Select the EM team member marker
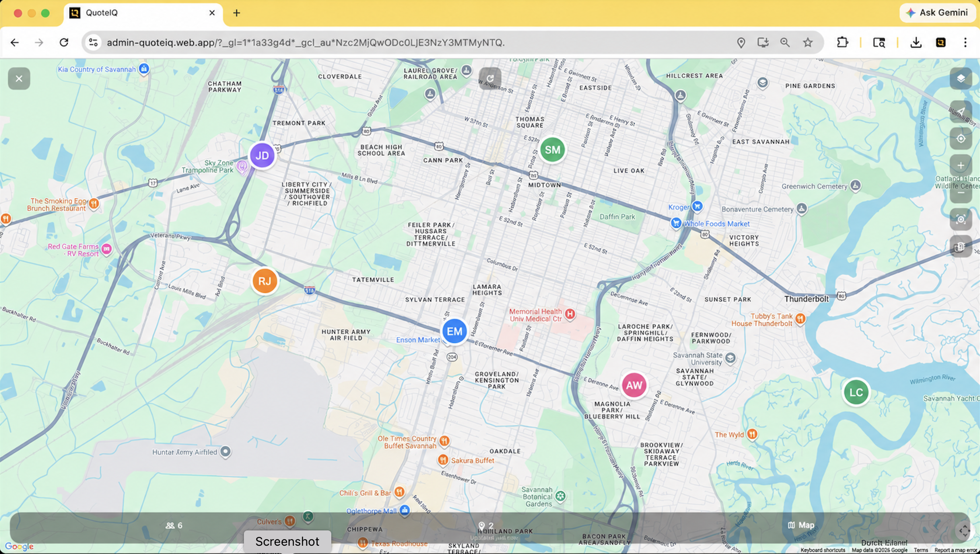Screen dimensions: 980x554 coord(455,331)
